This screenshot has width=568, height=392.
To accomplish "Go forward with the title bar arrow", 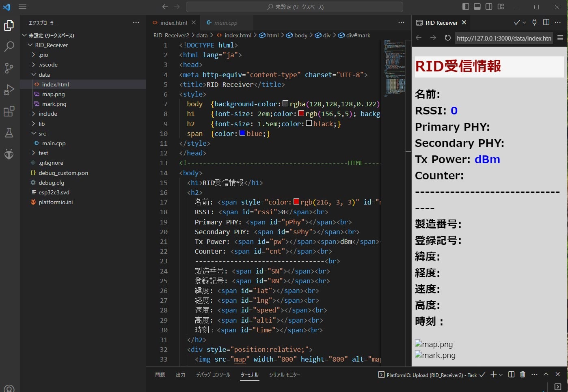I will 177,7.
